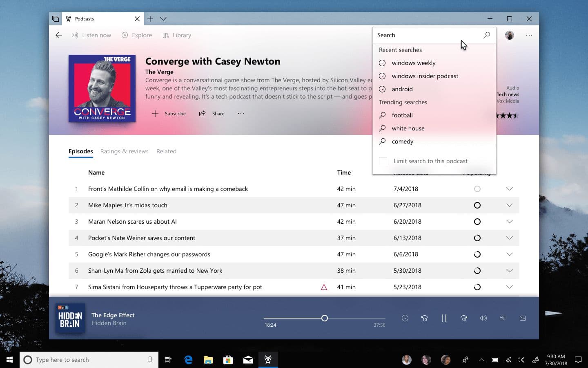Skip back 10 seconds
588x368 pixels.
click(x=425, y=318)
